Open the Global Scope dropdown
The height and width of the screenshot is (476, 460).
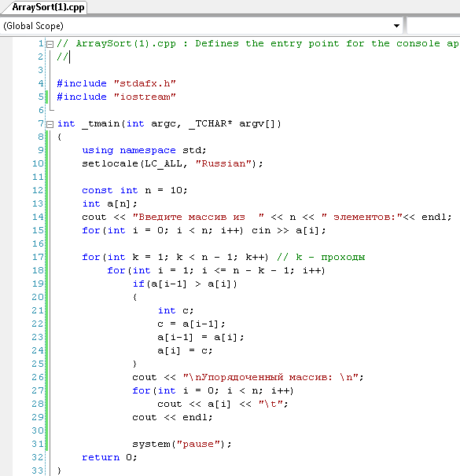(x=396, y=26)
